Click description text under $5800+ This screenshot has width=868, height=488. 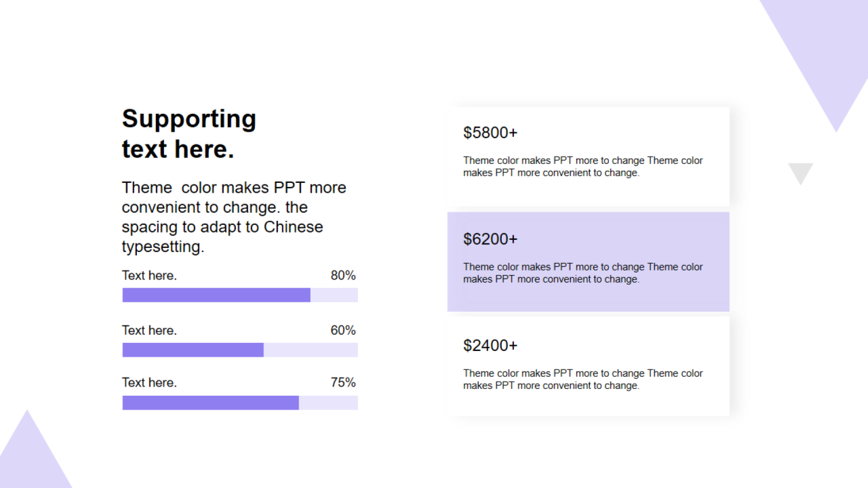[583, 167]
